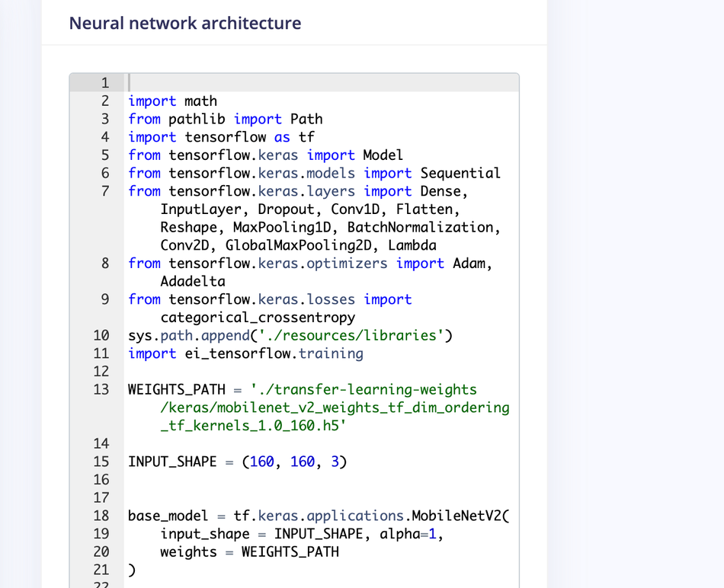
Task: Click 'Dense,' in the layers import
Action: pyautogui.click(x=444, y=191)
